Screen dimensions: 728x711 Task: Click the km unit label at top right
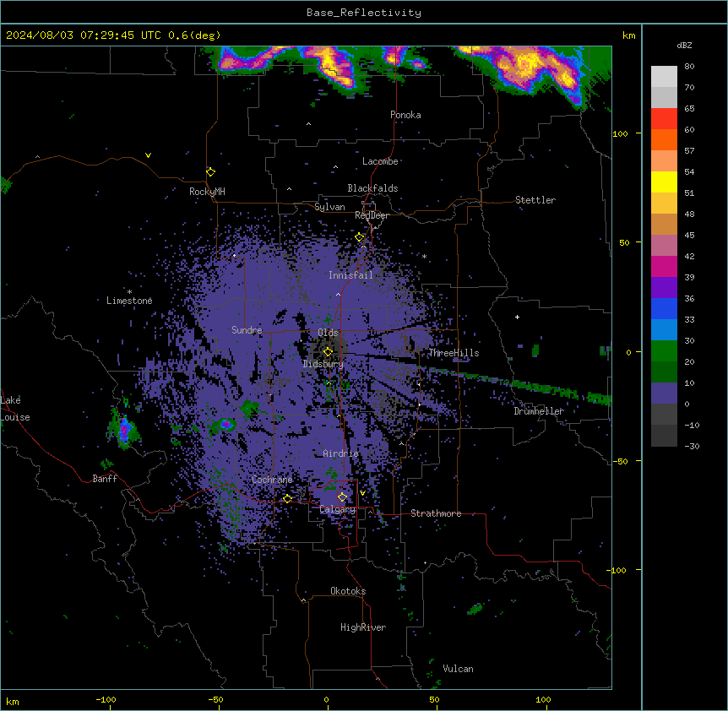(628, 35)
